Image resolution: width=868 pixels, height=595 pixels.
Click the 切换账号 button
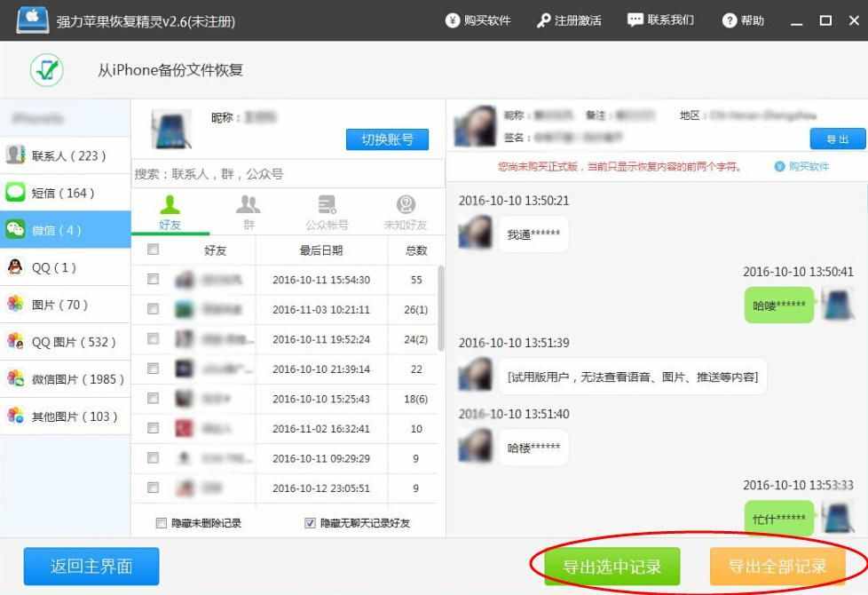click(388, 139)
